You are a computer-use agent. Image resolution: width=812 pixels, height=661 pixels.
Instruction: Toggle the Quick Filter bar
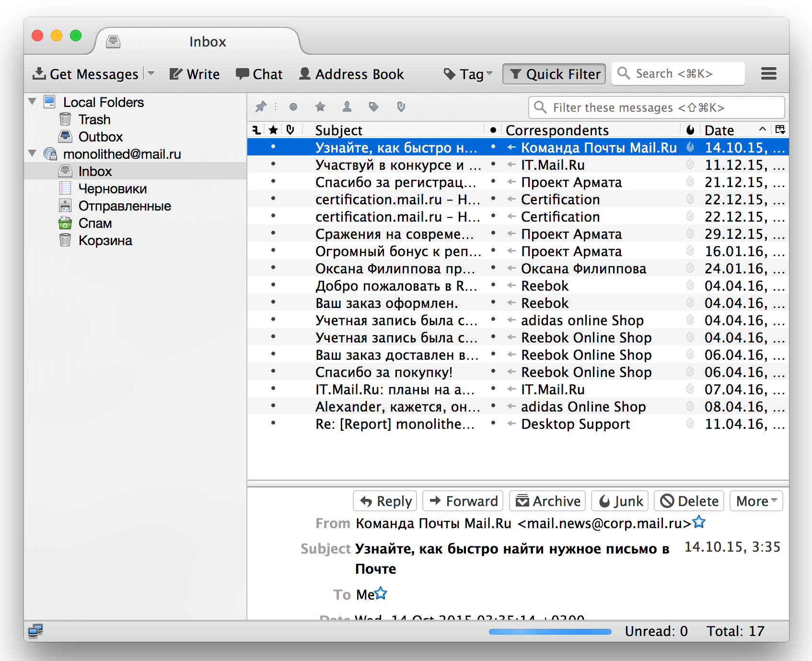click(554, 74)
